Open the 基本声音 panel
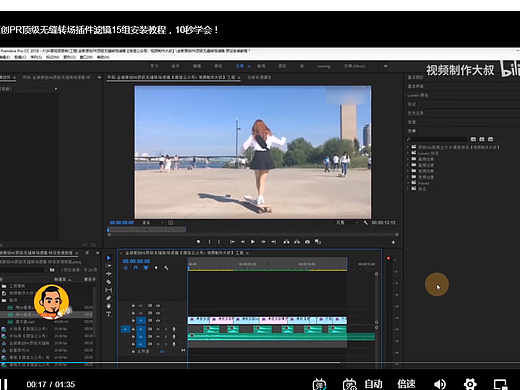 415,86
